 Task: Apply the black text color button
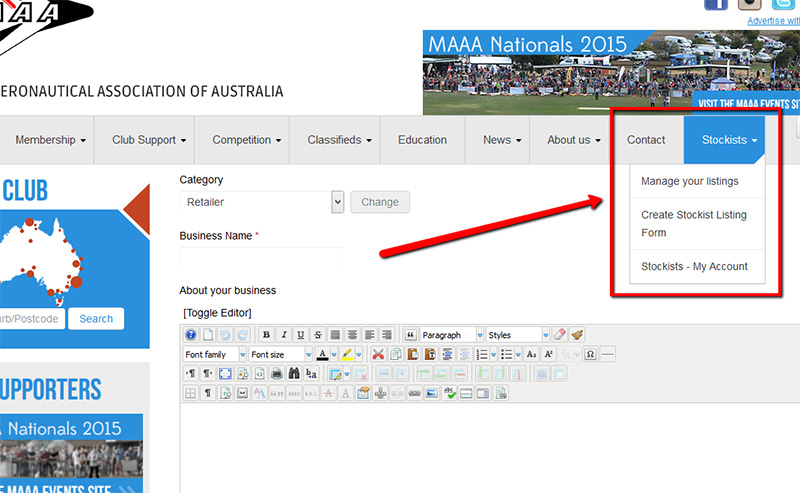coord(322,354)
